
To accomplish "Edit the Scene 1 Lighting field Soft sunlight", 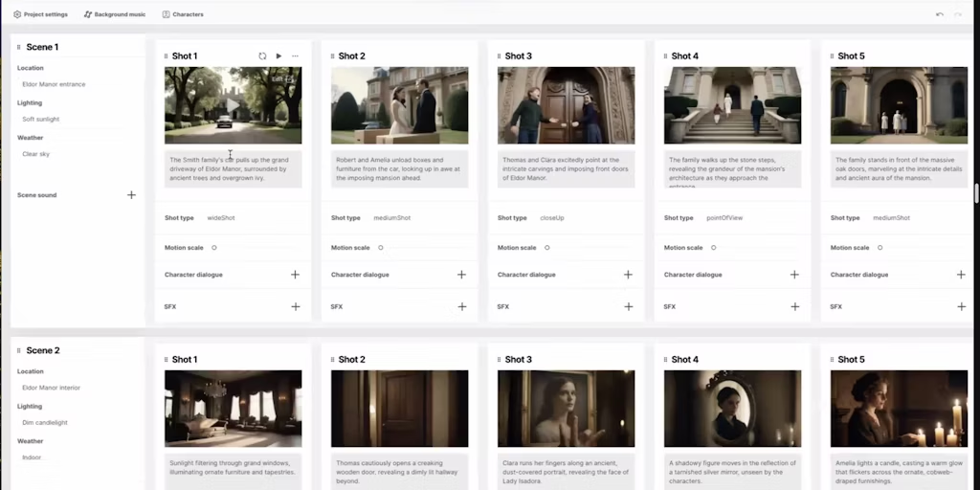I will pos(41,120).
